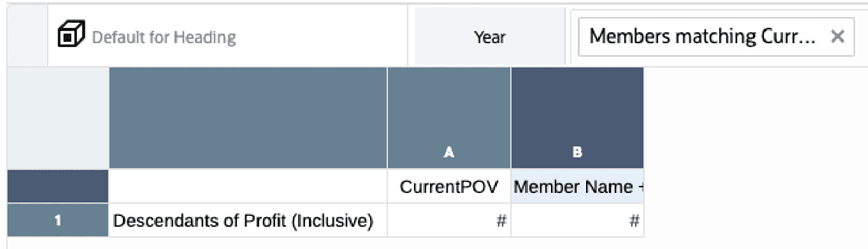
Task: Remove the Members matching selection with X
Action: [x=837, y=36]
